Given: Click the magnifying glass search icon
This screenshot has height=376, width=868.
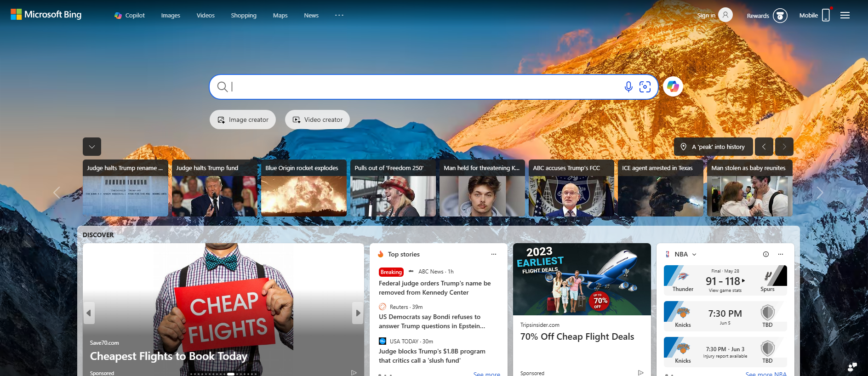Looking at the screenshot, I should click(223, 87).
